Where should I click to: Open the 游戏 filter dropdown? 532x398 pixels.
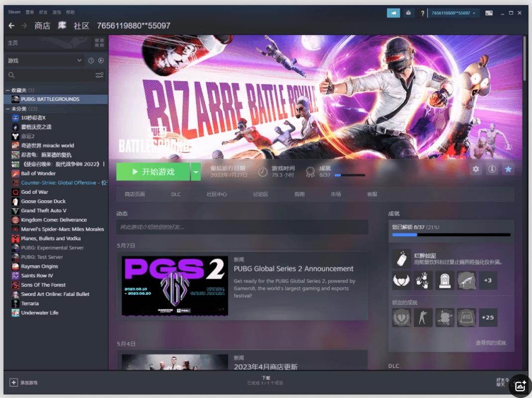click(x=45, y=60)
